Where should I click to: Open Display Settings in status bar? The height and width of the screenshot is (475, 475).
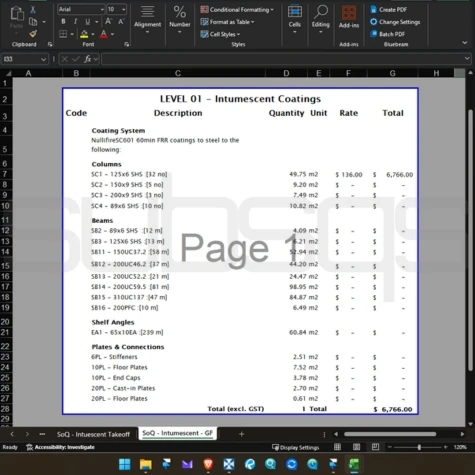click(296, 447)
